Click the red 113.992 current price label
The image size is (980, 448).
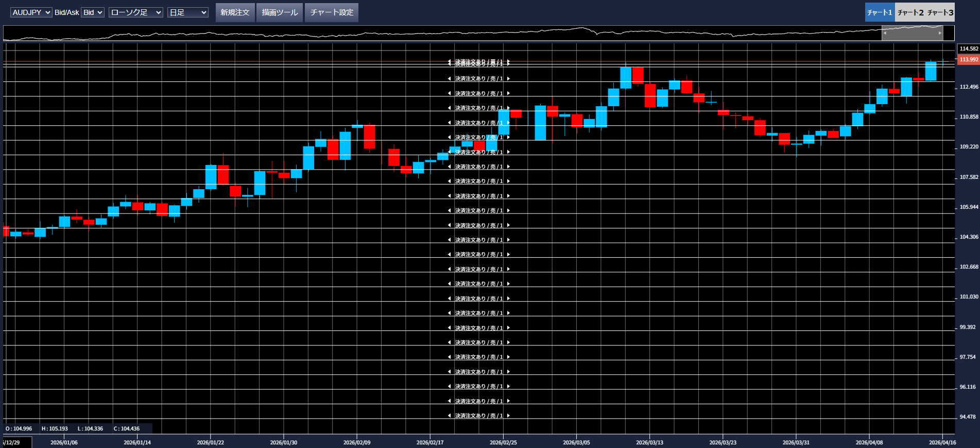[x=968, y=60]
